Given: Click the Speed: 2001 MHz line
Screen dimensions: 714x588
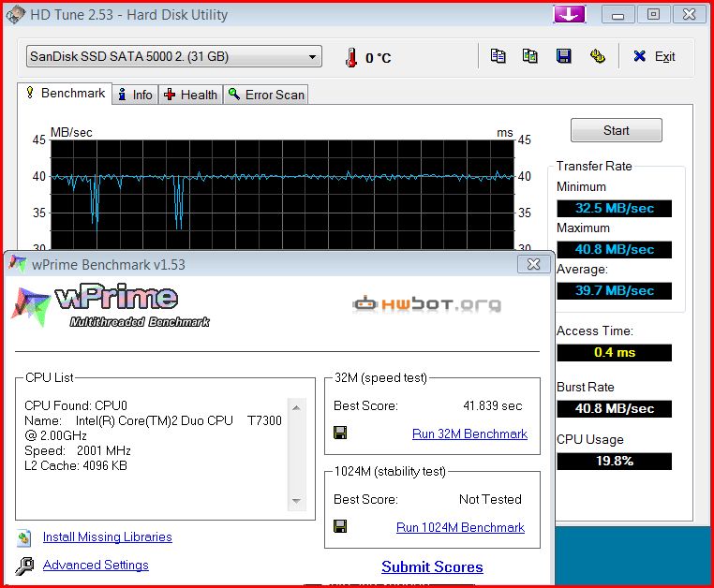Looking at the screenshot, I should click(x=78, y=450).
